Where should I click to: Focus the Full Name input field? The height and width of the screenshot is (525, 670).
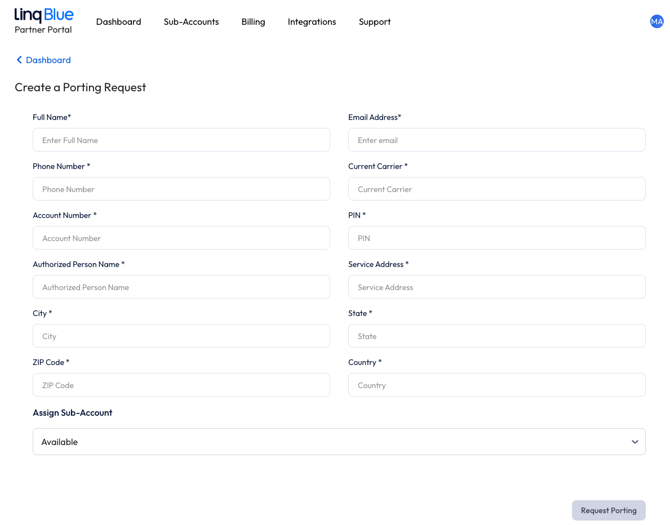181,140
